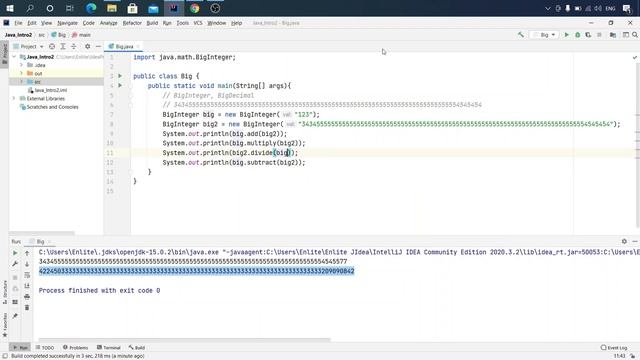This screenshot has width=640, height=360.
Task: Open the Big run configuration dropdown
Action: click(x=544, y=35)
